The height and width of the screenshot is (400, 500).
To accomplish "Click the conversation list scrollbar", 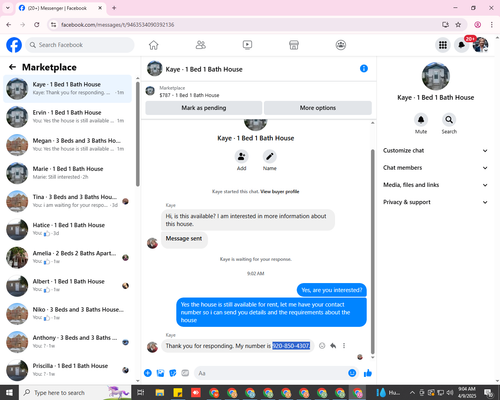I will [x=138, y=134].
